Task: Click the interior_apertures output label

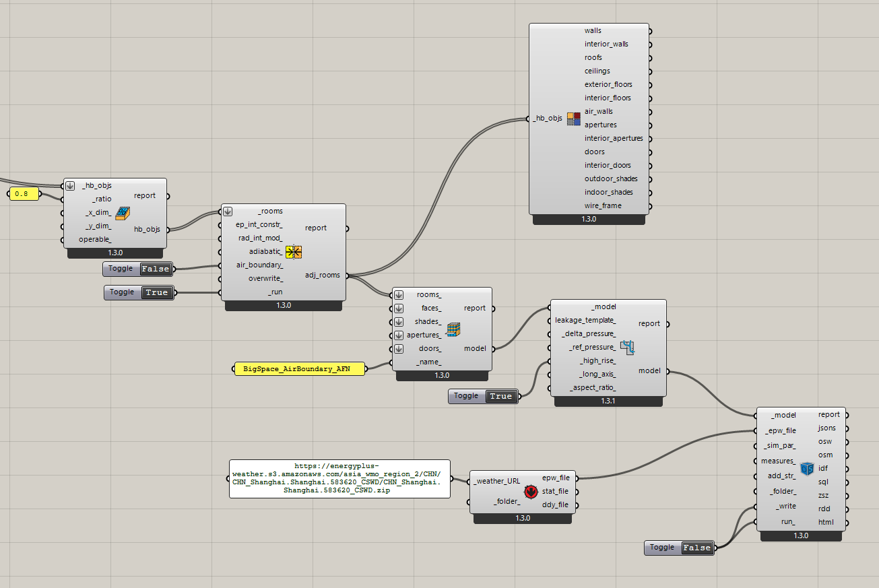Action: click(x=614, y=138)
